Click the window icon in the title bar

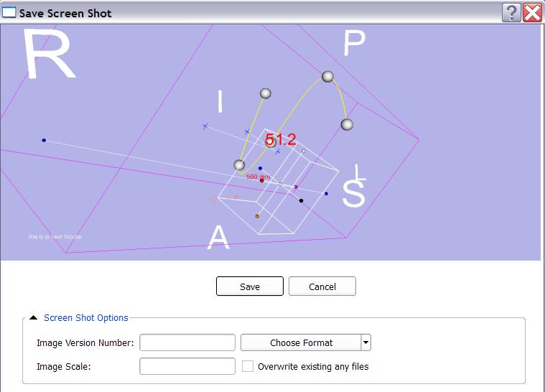point(9,13)
